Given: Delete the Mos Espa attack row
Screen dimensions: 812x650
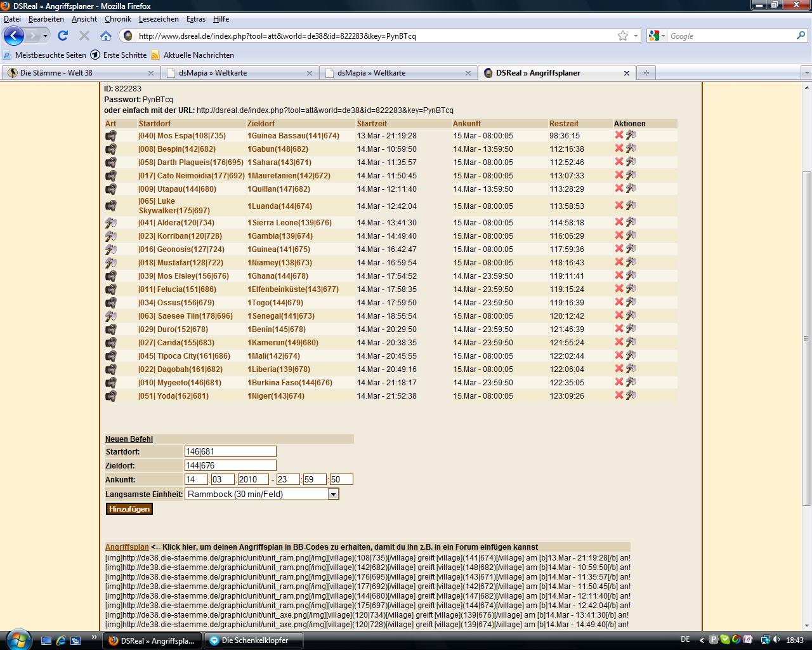Looking at the screenshot, I should [619, 135].
